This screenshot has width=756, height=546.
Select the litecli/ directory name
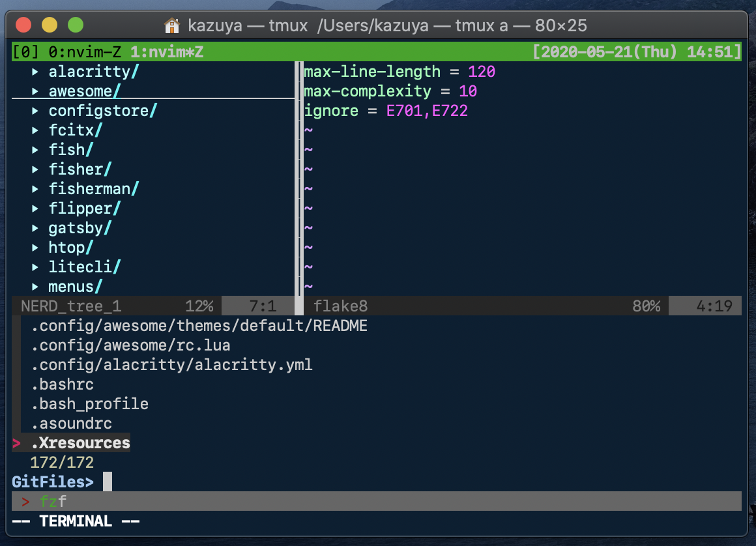(84, 267)
